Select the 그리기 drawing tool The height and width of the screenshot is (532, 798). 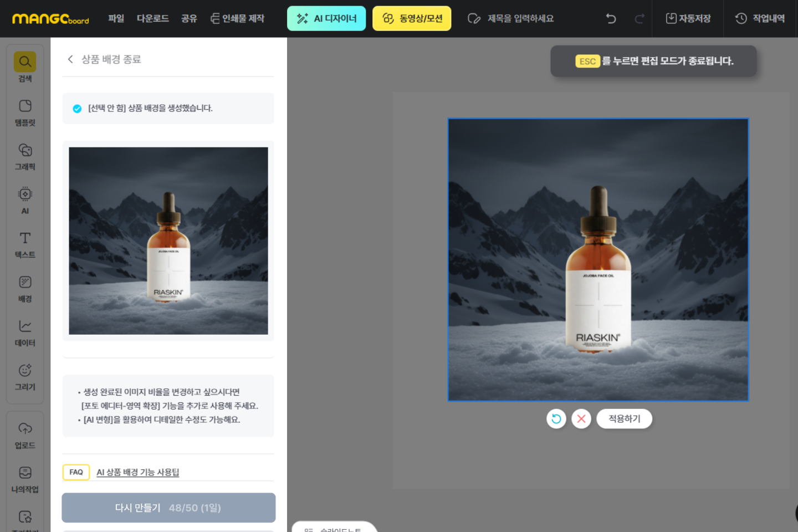pyautogui.click(x=25, y=376)
